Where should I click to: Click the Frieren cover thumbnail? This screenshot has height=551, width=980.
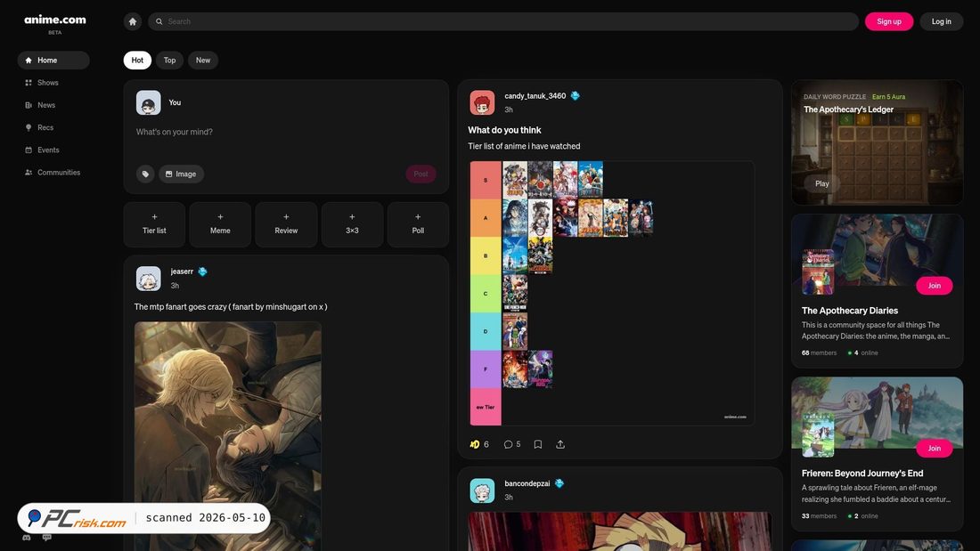tap(818, 434)
